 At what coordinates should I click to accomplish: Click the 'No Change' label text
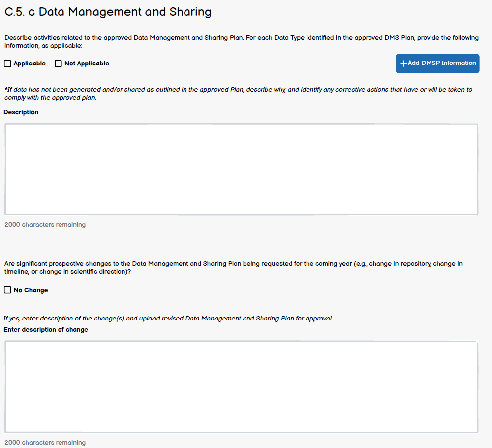31,290
